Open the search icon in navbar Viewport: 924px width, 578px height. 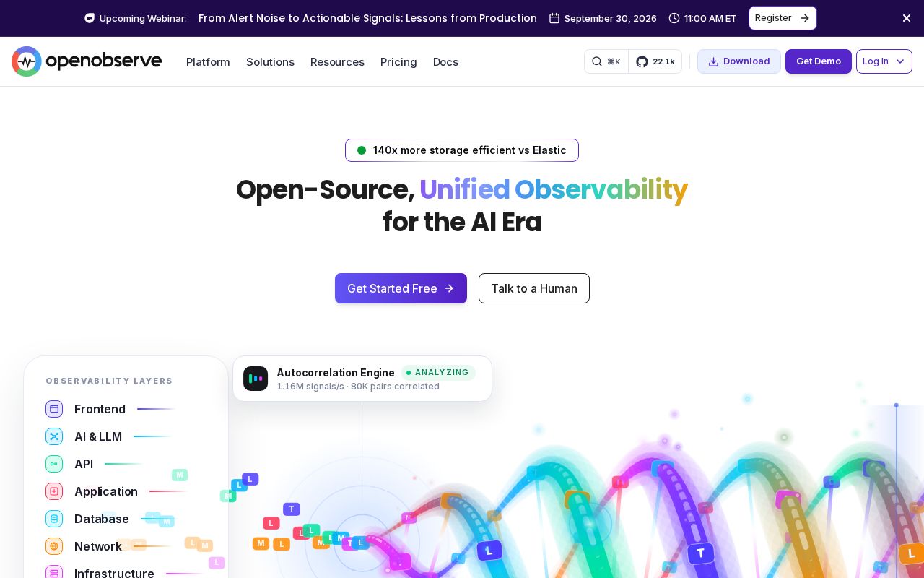tap(597, 61)
